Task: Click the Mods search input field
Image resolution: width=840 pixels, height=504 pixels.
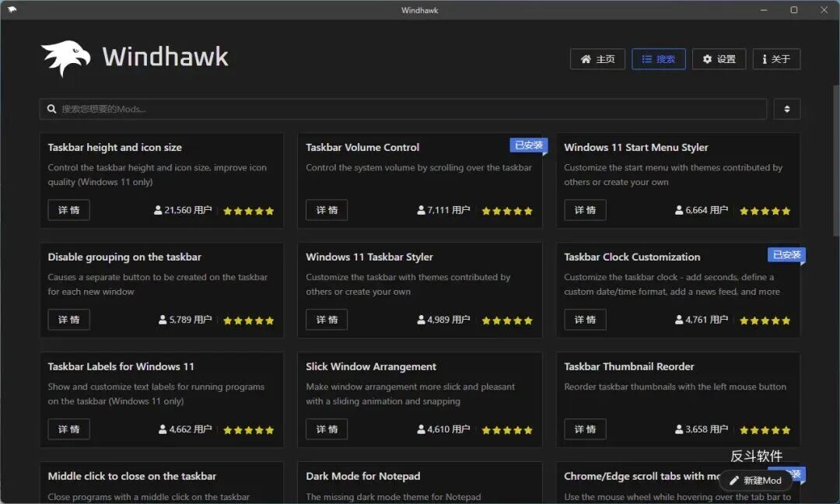Action: (403, 109)
